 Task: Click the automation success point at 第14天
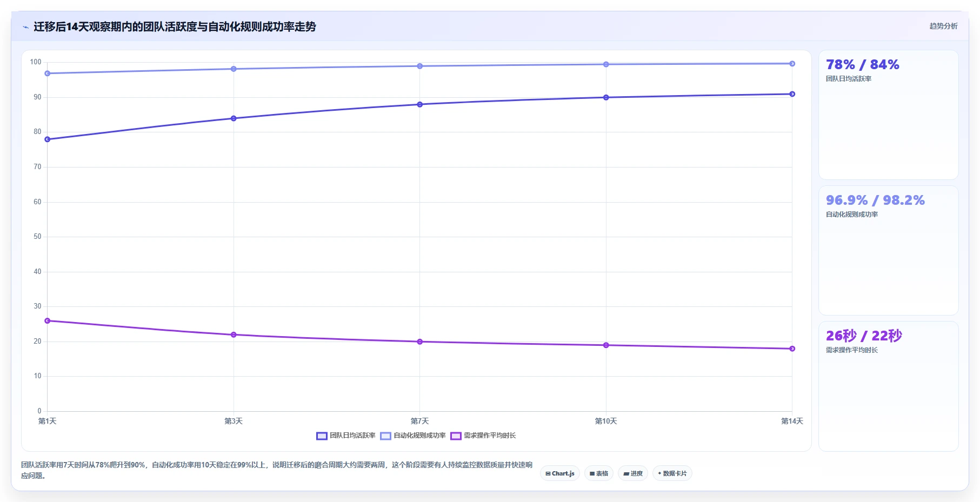(x=792, y=64)
